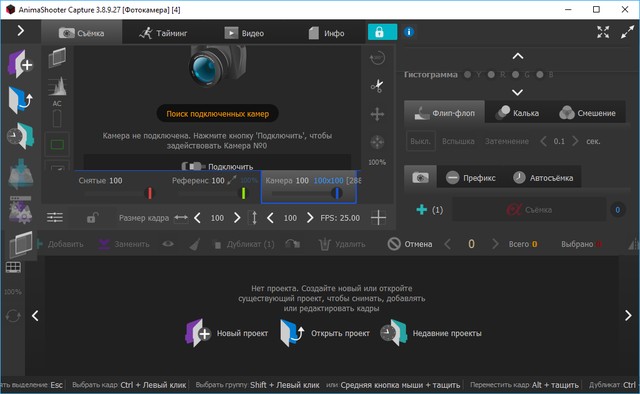The height and width of the screenshot is (394, 640).
Task: Click the Import download icon in the left sidebar
Action: click(x=20, y=173)
